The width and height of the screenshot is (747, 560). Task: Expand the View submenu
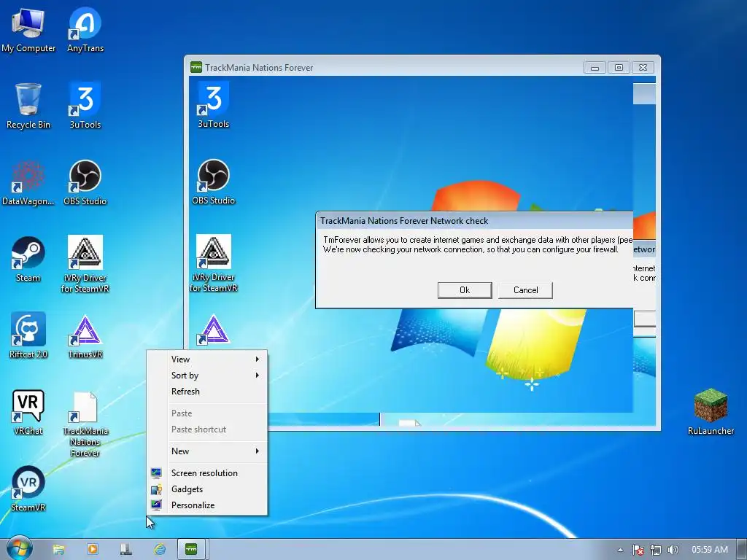[x=207, y=359]
